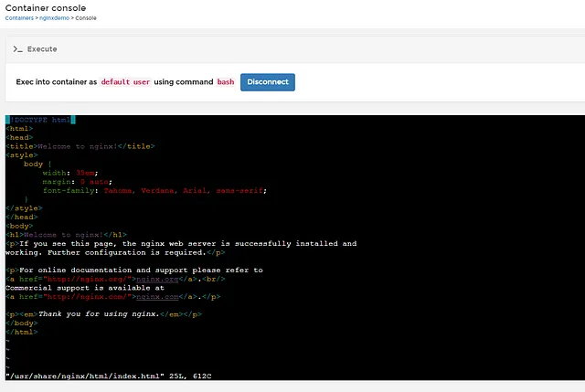Click the 'Commercial support is available at' line
Image resolution: width=585 pixels, height=392 pixels.
coord(85,289)
